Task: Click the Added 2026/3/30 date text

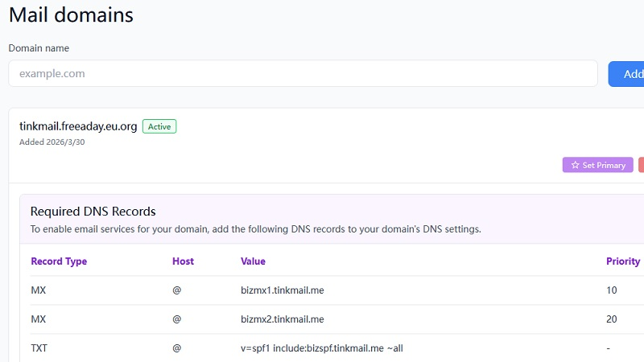Action: tap(52, 142)
